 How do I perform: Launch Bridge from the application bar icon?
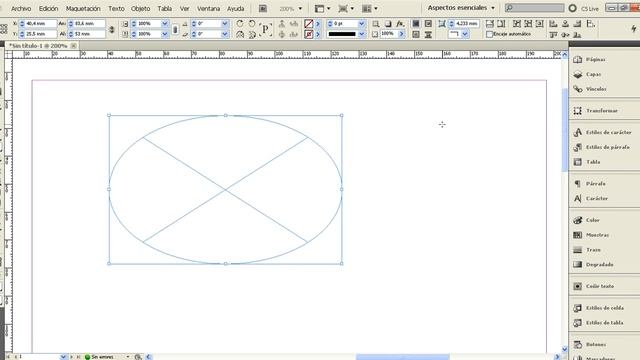point(263,8)
